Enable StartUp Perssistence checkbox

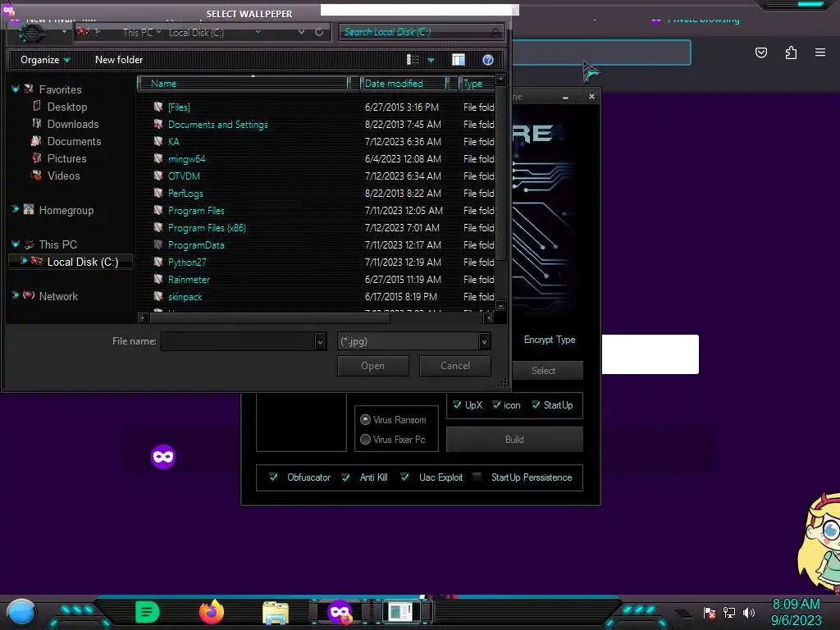[477, 477]
